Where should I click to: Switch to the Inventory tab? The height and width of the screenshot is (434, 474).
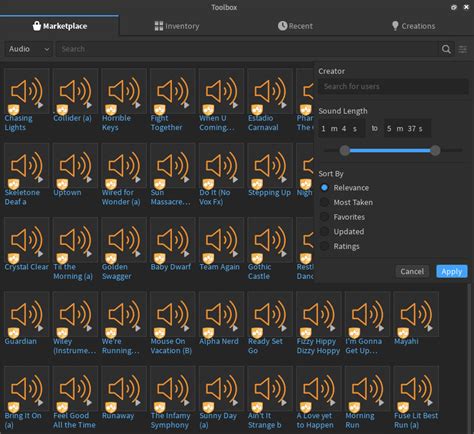(x=177, y=26)
